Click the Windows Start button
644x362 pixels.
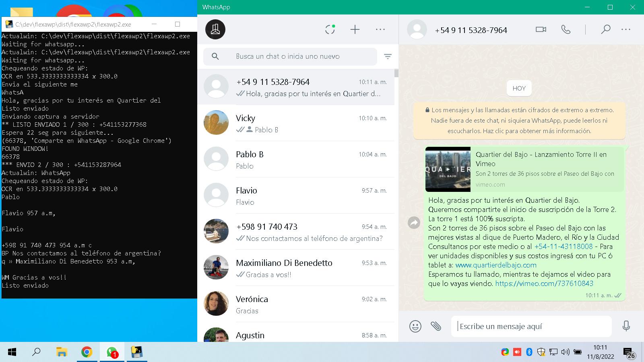12,352
